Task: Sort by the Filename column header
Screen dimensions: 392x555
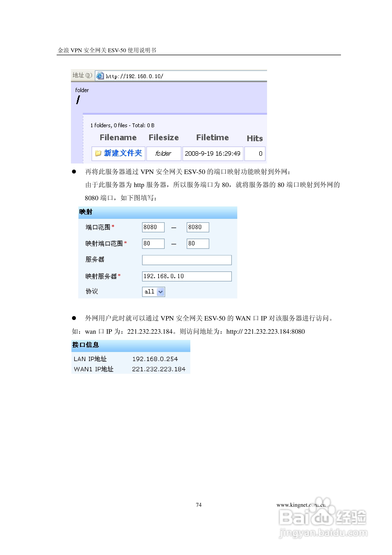Action: pos(118,137)
